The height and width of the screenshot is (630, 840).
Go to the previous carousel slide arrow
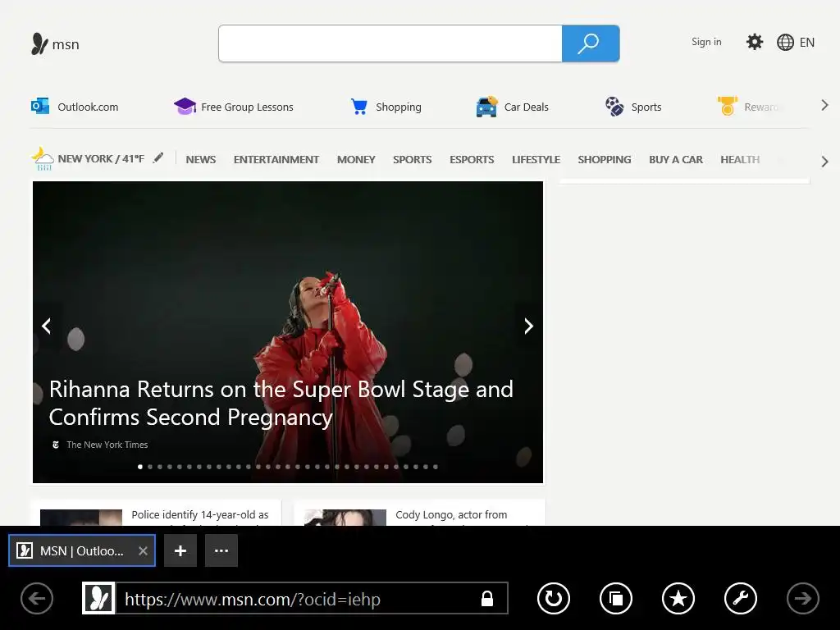pos(47,326)
